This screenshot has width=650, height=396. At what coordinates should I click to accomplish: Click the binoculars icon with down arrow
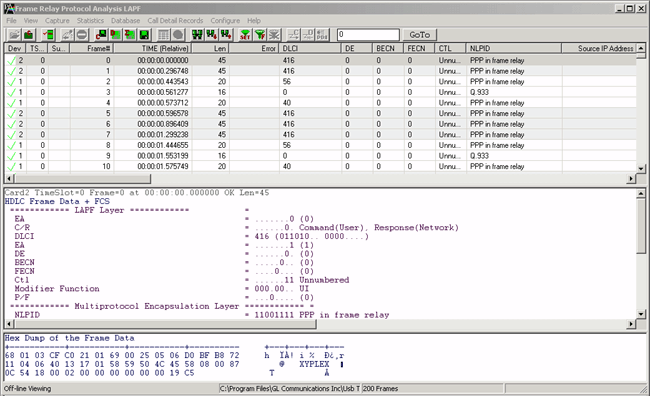212,34
